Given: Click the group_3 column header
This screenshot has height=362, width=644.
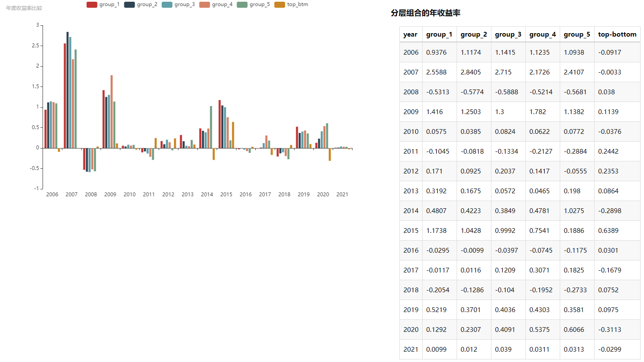Looking at the screenshot, I should (508, 34).
